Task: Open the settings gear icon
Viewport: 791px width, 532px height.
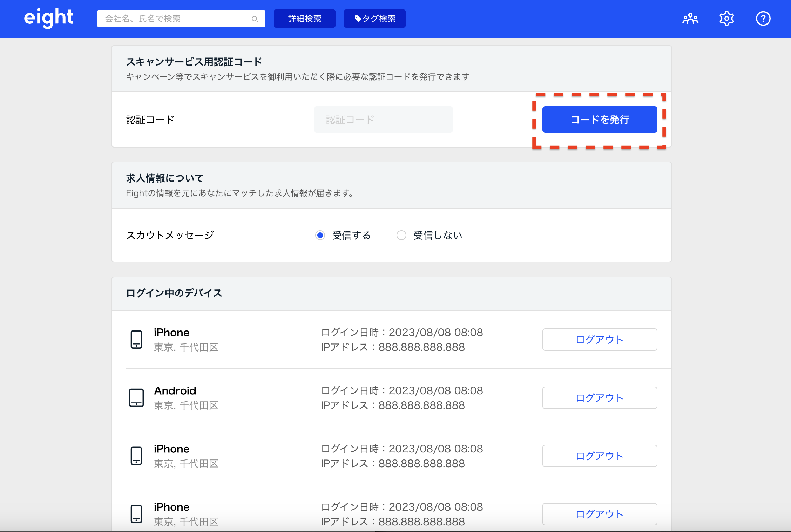Action: click(x=726, y=19)
